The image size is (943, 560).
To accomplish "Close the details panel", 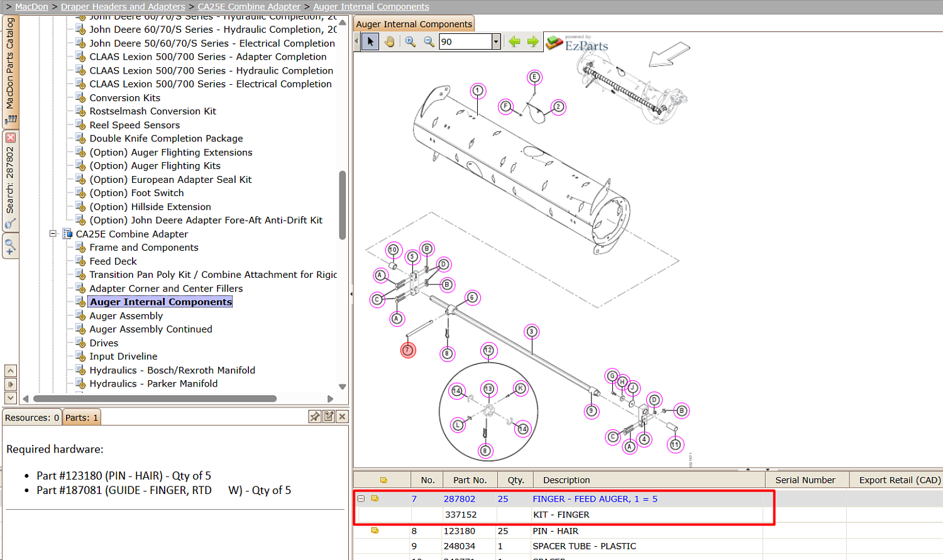I will pyautogui.click(x=342, y=417).
